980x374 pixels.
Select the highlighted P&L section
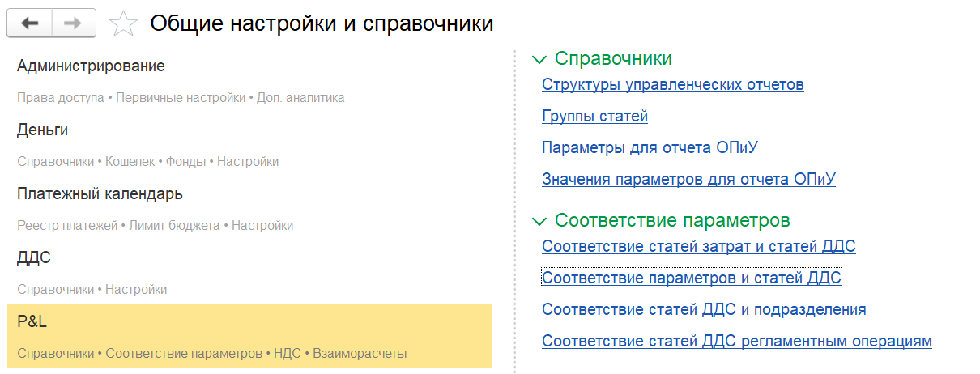249,337
